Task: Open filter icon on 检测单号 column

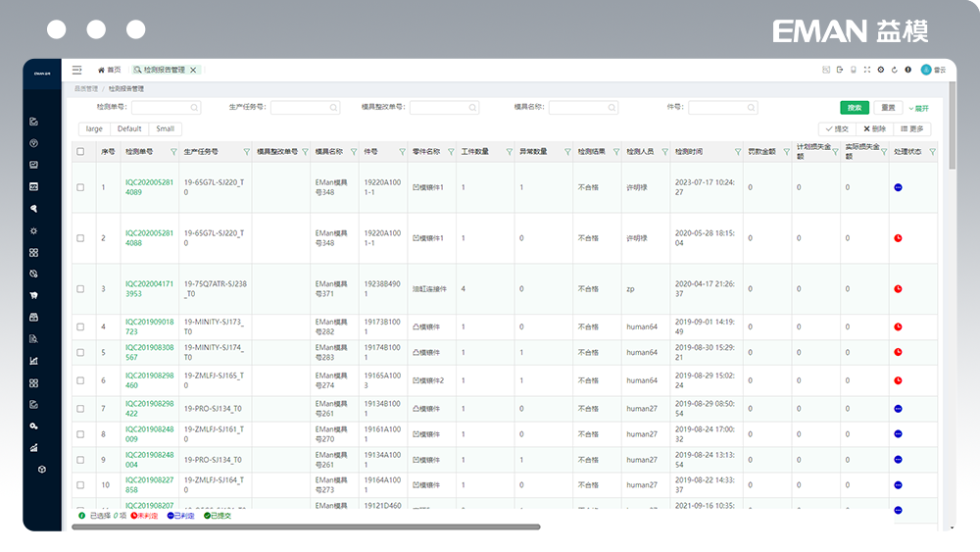Action: [173, 152]
